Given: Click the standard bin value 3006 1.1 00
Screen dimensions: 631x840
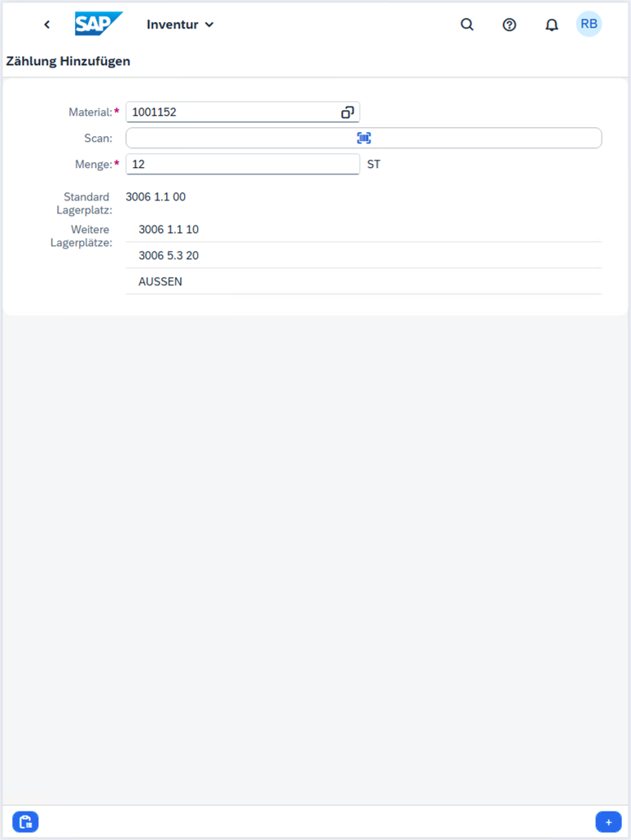Looking at the screenshot, I should pyautogui.click(x=156, y=196).
